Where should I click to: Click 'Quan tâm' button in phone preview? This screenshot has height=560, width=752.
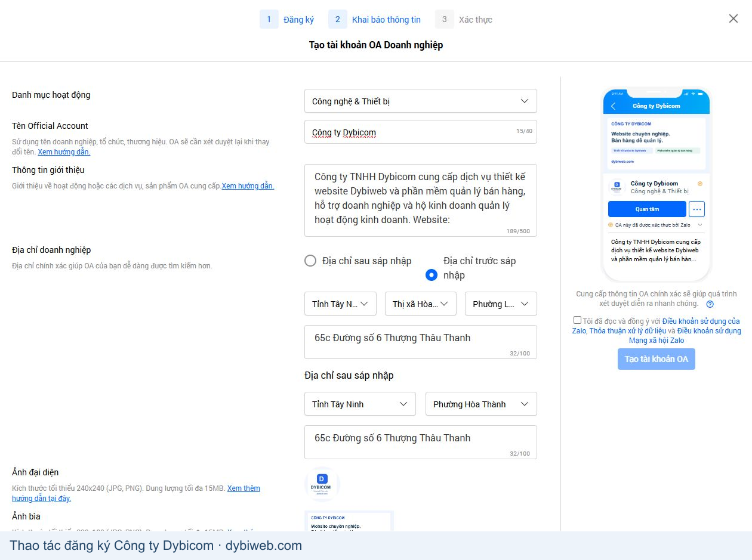click(647, 209)
